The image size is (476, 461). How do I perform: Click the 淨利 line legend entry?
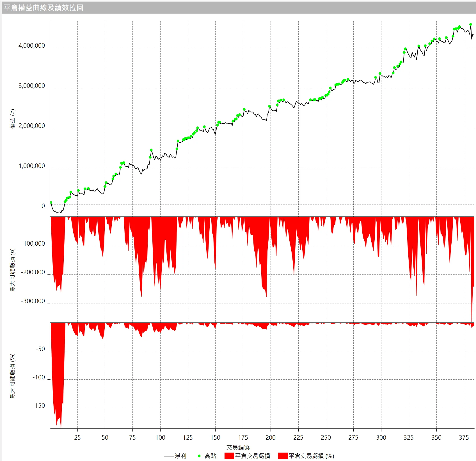tap(175, 456)
